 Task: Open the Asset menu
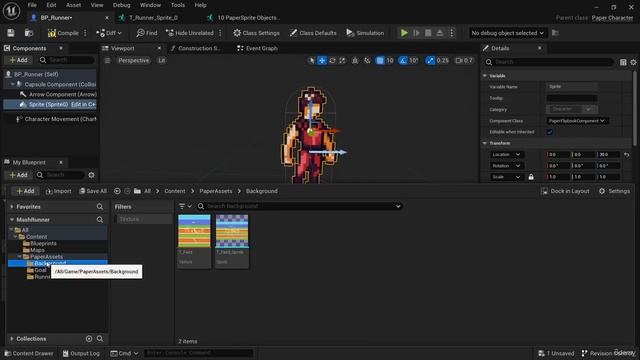tap(73, 5)
